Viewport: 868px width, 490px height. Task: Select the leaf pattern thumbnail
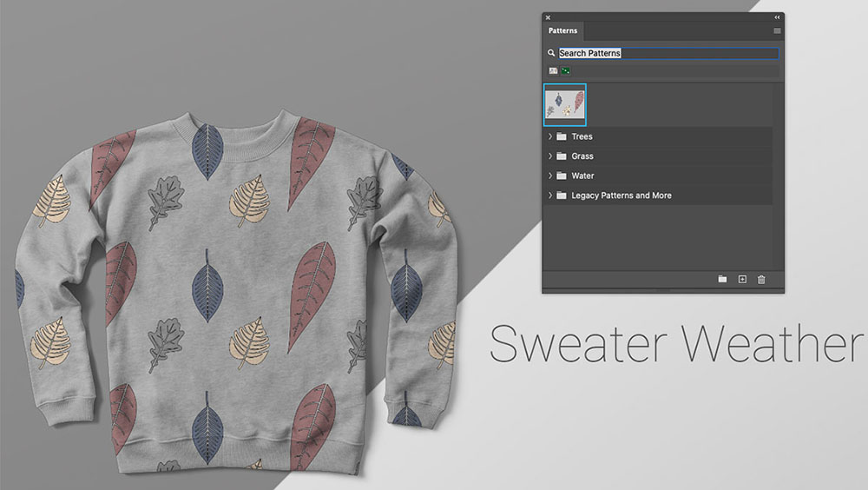565,104
